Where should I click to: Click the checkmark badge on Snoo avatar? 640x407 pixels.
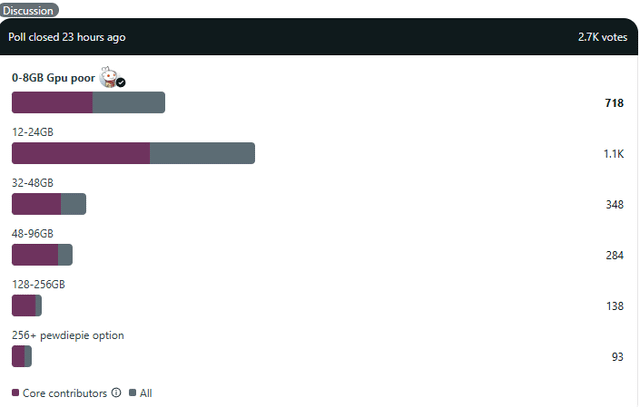tap(121, 82)
